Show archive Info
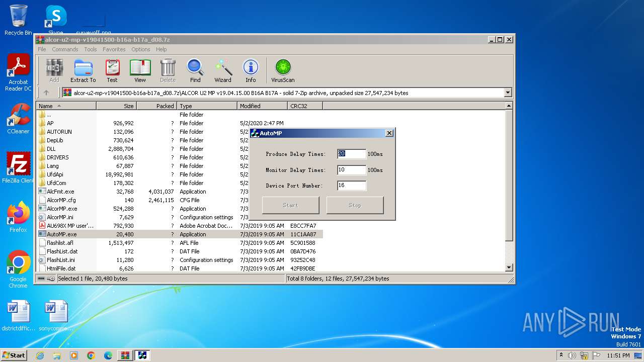The height and width of the screenshot is (362, 644). (x=251, y=70)
